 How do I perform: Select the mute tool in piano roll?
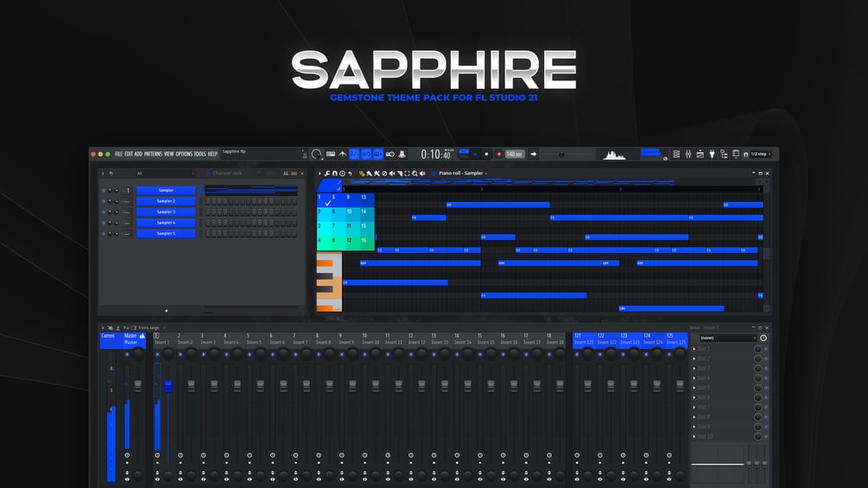(392, 174)
